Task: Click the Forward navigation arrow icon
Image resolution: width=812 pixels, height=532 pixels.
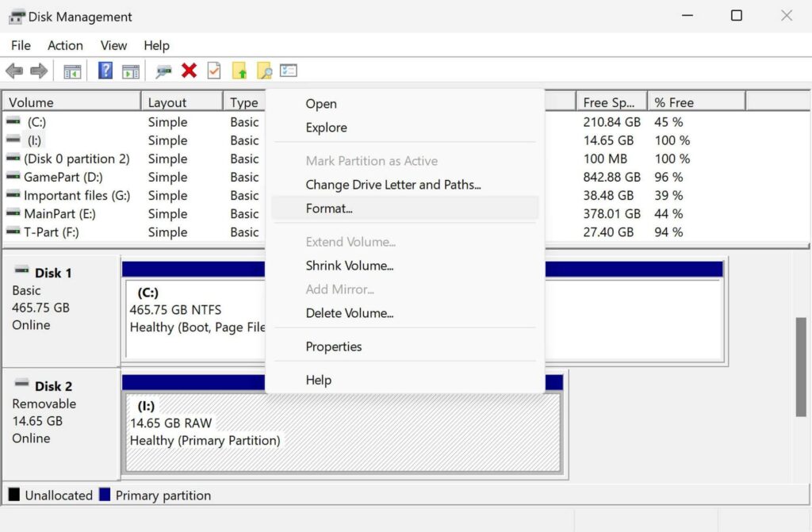Action: (x=37, y=70)
